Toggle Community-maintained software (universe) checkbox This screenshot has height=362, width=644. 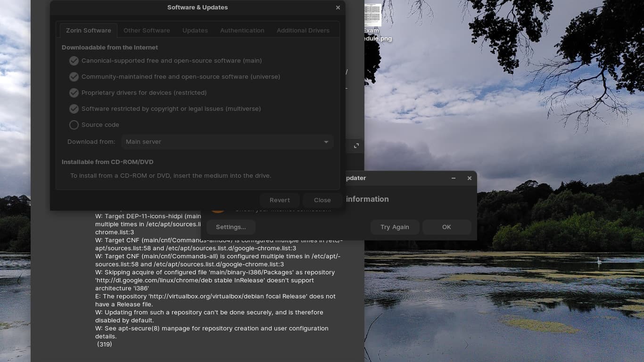pos(74,77)
